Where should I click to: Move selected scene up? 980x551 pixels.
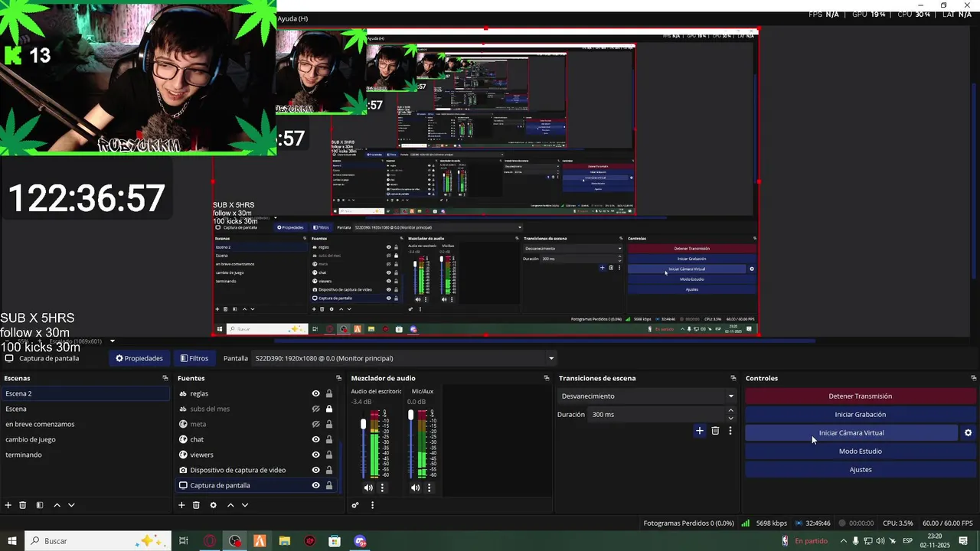click(57, 505)
